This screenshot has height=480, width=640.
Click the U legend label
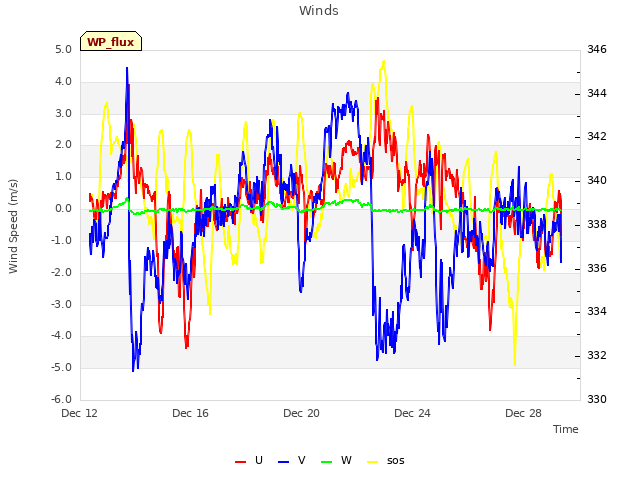pos(259,460)
